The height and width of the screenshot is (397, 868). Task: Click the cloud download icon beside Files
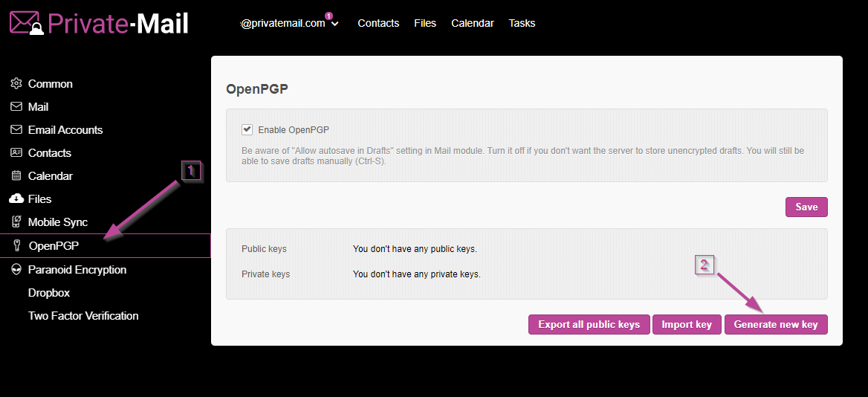click(x=16, y=199)
